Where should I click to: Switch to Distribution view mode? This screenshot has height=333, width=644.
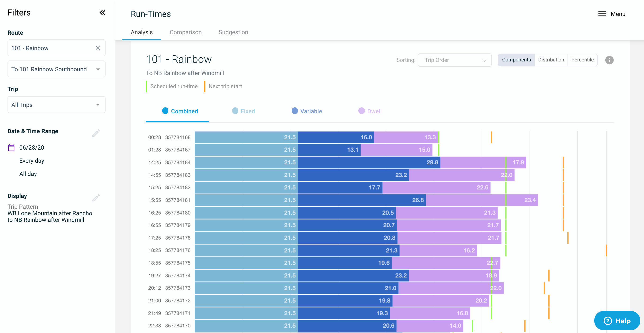(x=551, y=60)
